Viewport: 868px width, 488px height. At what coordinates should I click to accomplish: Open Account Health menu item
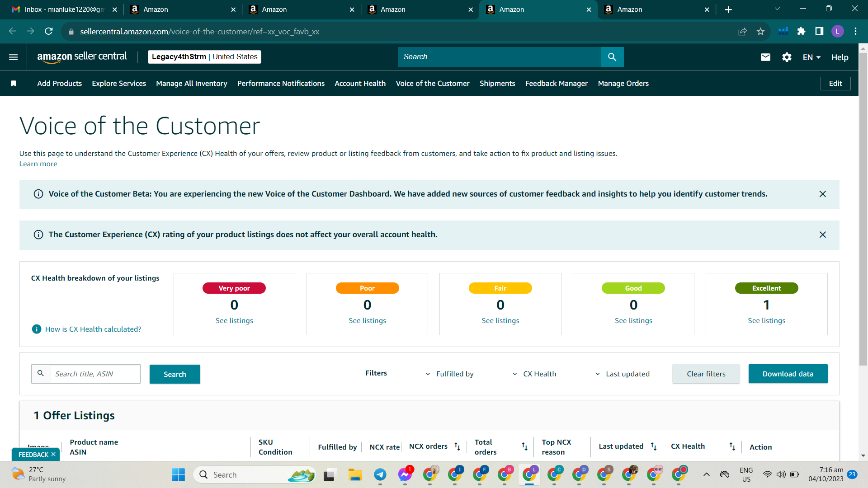coord(360,84)
